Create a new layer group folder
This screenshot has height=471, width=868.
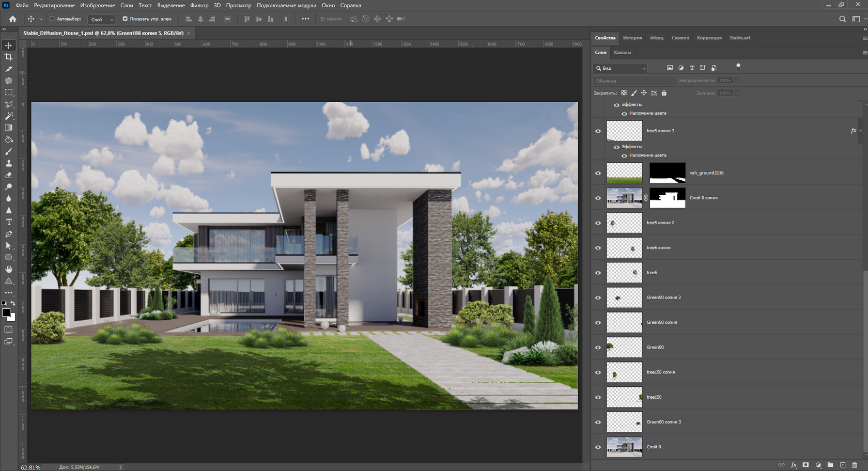[x=830, y=465]
